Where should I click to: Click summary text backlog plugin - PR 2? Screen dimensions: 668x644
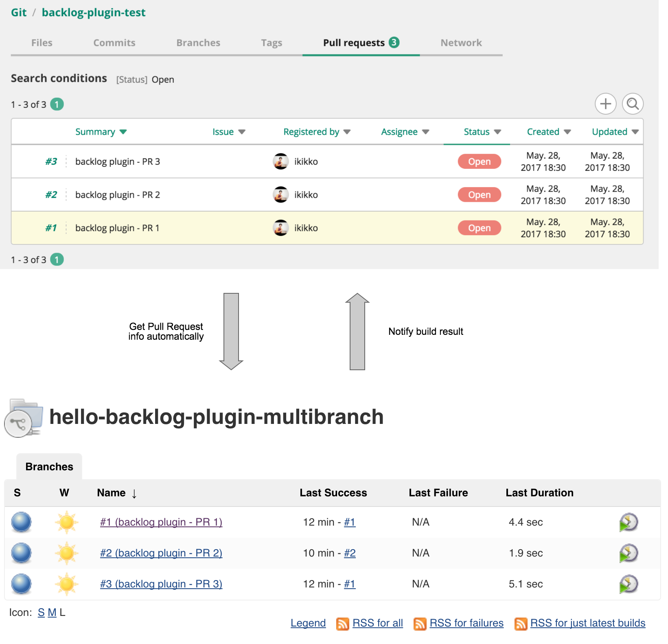click(x=118, y=195)
